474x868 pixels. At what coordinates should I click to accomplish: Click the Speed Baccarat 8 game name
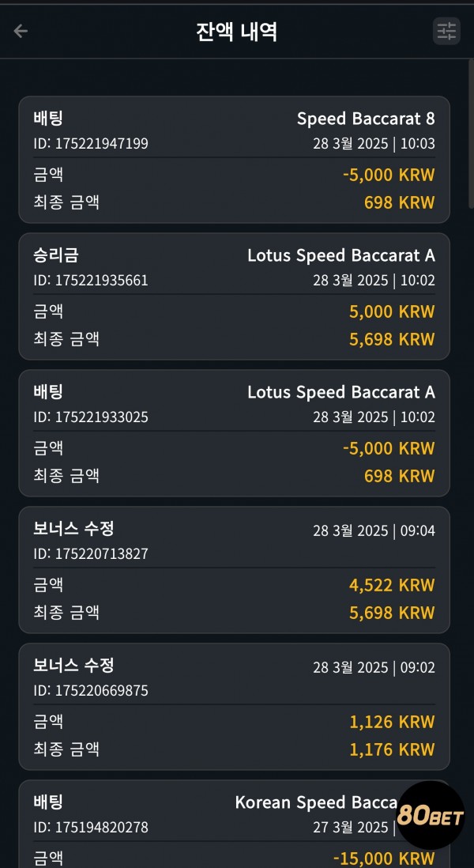(x=366, y=119)
